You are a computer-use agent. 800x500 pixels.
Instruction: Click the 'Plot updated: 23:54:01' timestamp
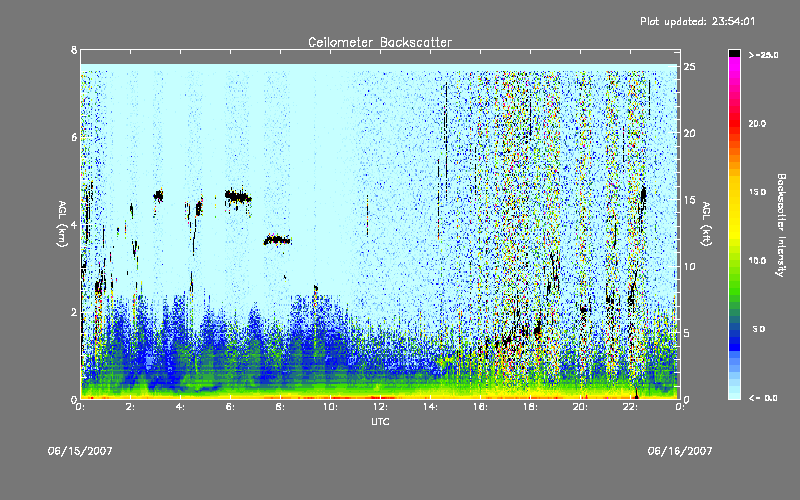[x=697, y=21]
